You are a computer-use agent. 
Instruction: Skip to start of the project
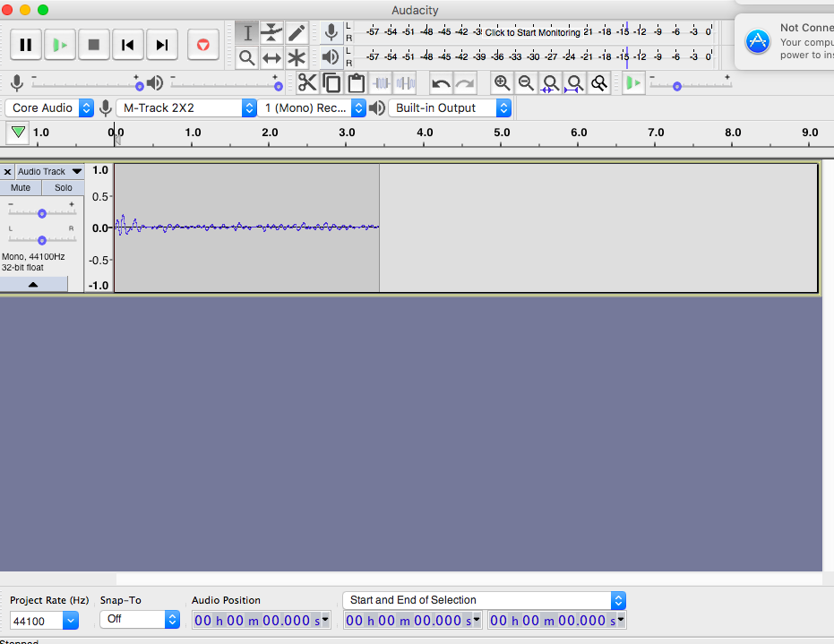click(x=127, y=45)
